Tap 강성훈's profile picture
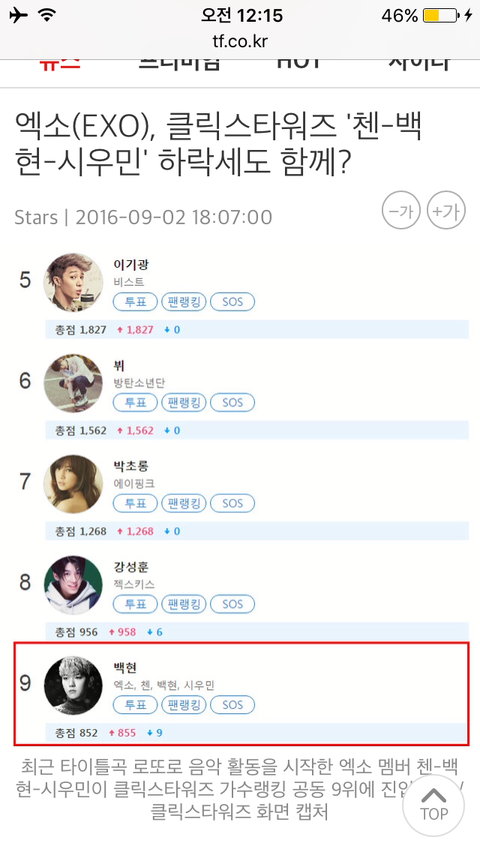Screen dimensions: 480x852 73,585
